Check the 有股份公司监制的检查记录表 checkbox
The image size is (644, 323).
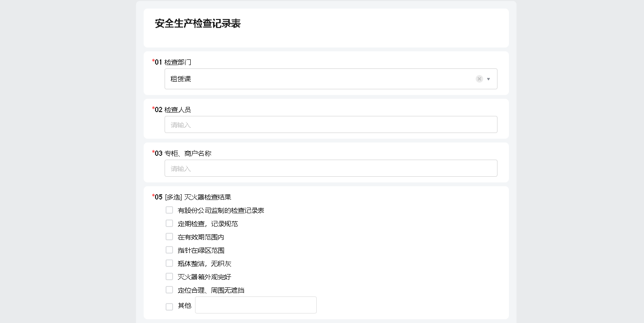[169, 210]
